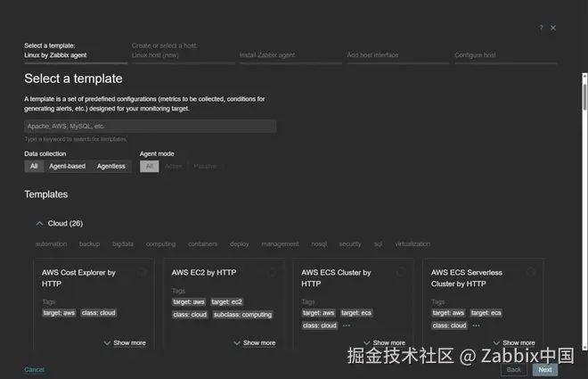588x379 pixels.
Task: Focus the template keyword search field
Action: click(x=150, y=126)
